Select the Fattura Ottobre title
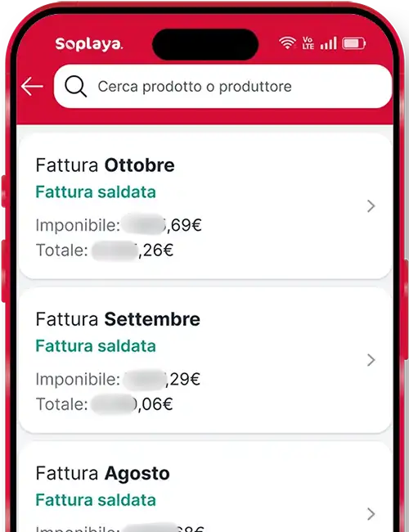The image size is (409, 532). coord(106,165)
